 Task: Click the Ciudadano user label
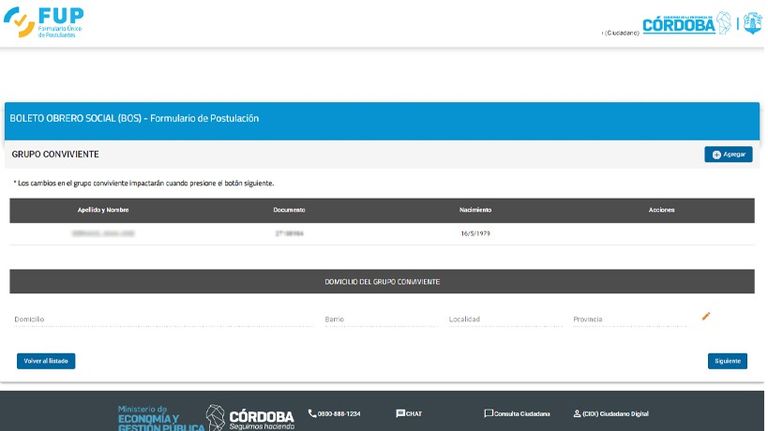(x=620, y=33)
